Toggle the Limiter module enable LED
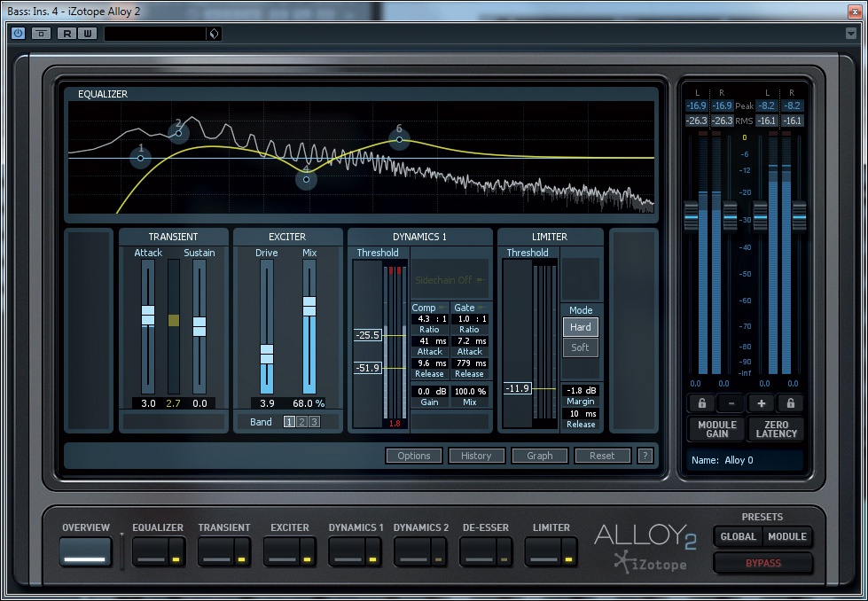 568,559
